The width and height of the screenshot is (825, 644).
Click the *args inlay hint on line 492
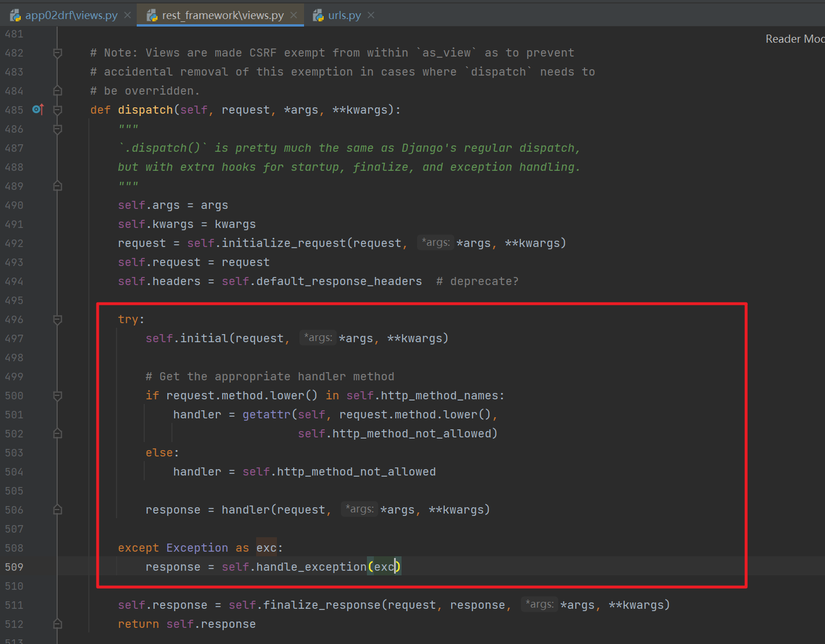click(436, 242)
